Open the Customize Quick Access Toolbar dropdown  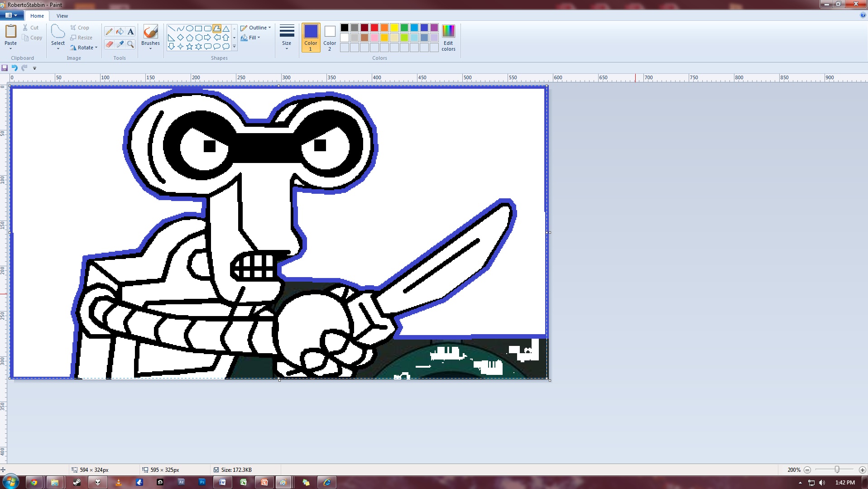click(34, 68)
